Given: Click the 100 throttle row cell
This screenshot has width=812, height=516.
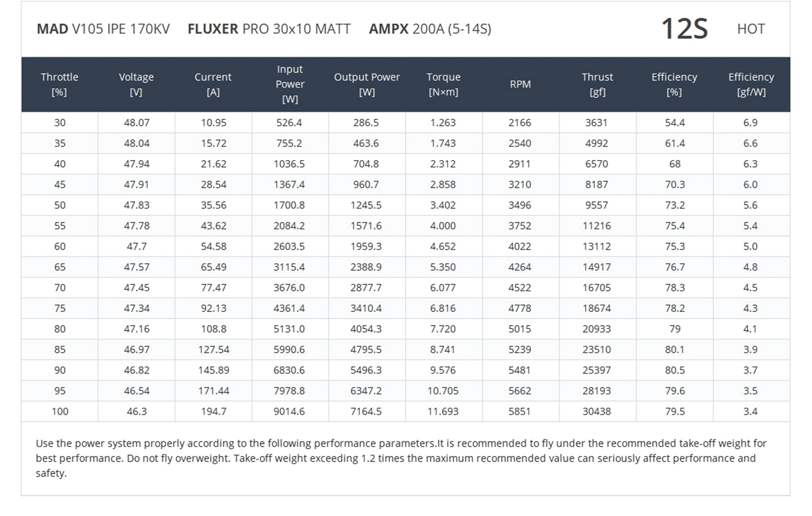Looking at the screenshot, I should [60, 412].
